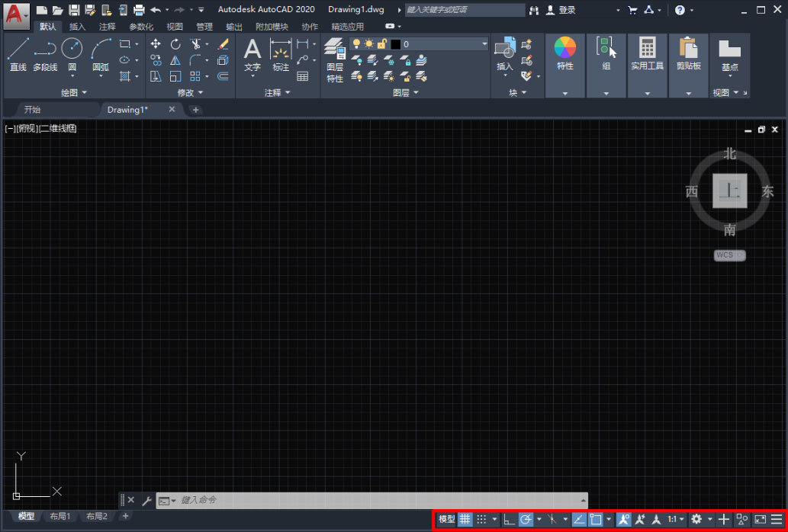This screenshot has width=788, height=532.
Task: Select the Circle (圆) tool
Action: pos(72,52)
